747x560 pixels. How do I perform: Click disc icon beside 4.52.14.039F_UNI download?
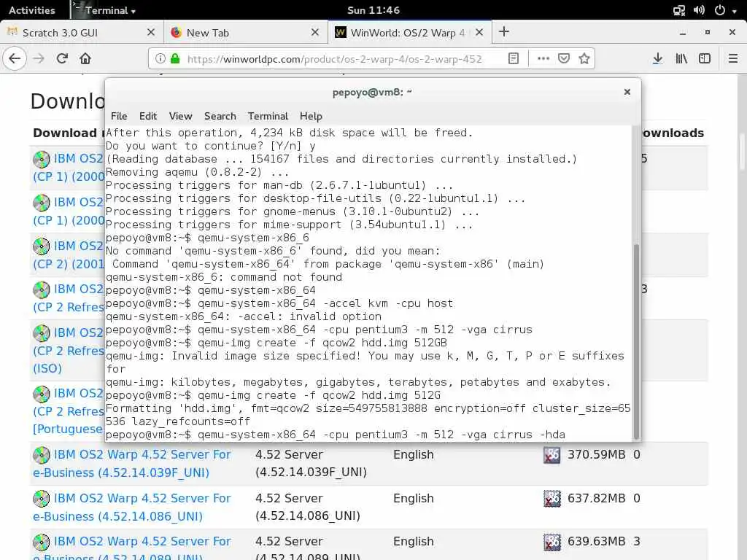point(42,455)
